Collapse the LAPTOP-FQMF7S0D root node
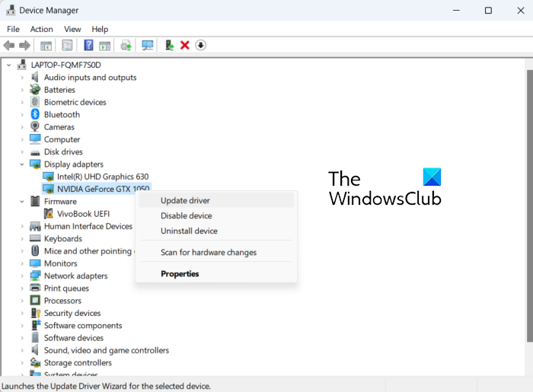This screenshot has width=533, height=392. coord(9,65)
